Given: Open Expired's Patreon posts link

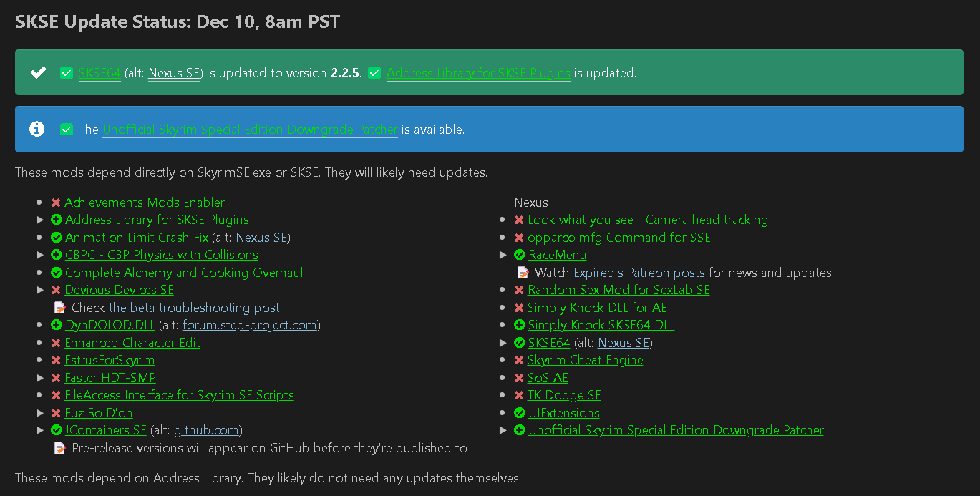Looking at the screenshot, I should pos(639,273).
